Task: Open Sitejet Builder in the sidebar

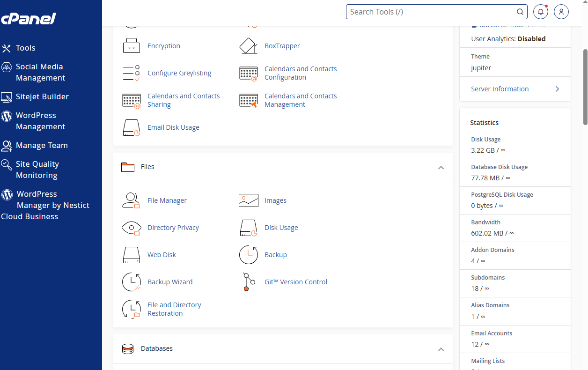Action: coord(42,96)
